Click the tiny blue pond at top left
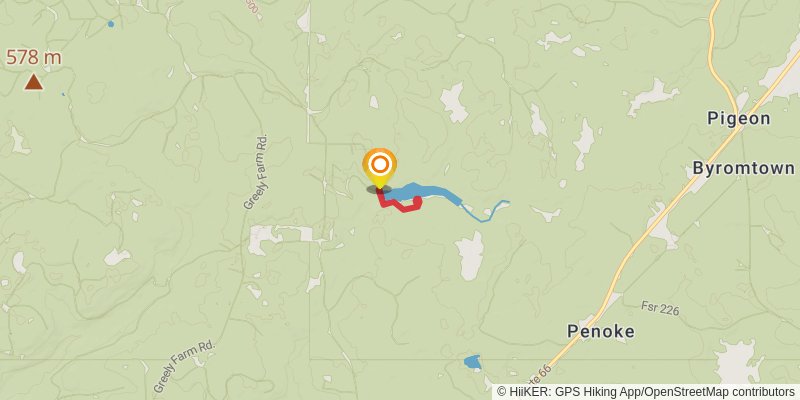800x400 pixels. (x=111, y=24)
